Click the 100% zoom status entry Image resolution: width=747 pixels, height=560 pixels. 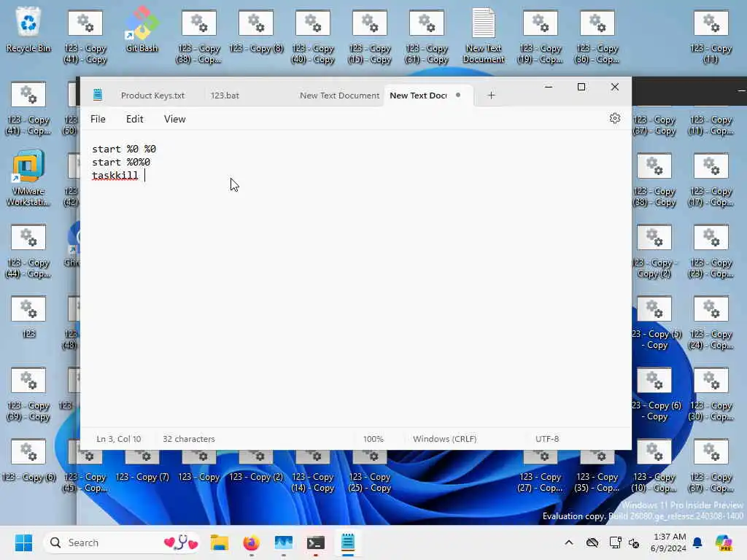coord(373,439)
